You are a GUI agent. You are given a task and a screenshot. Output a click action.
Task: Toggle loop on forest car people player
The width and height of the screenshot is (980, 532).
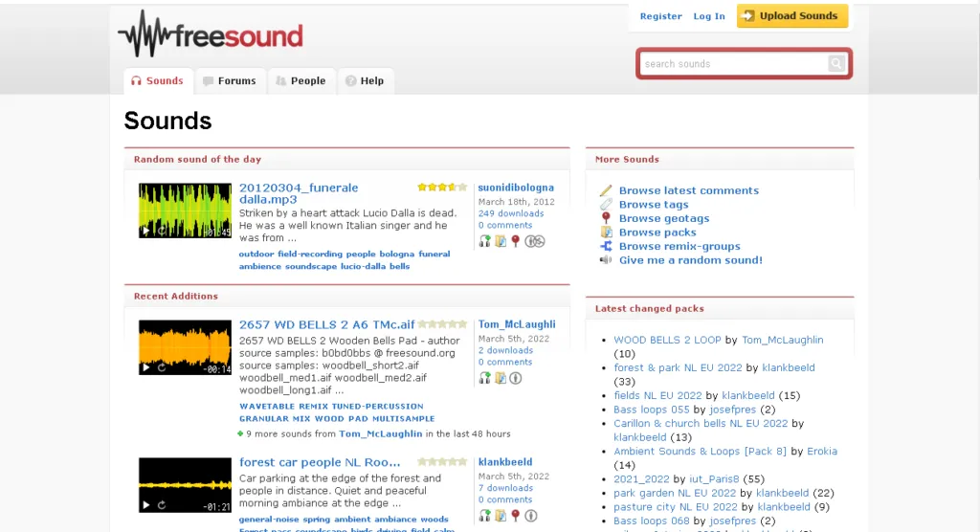pos(162,505)
